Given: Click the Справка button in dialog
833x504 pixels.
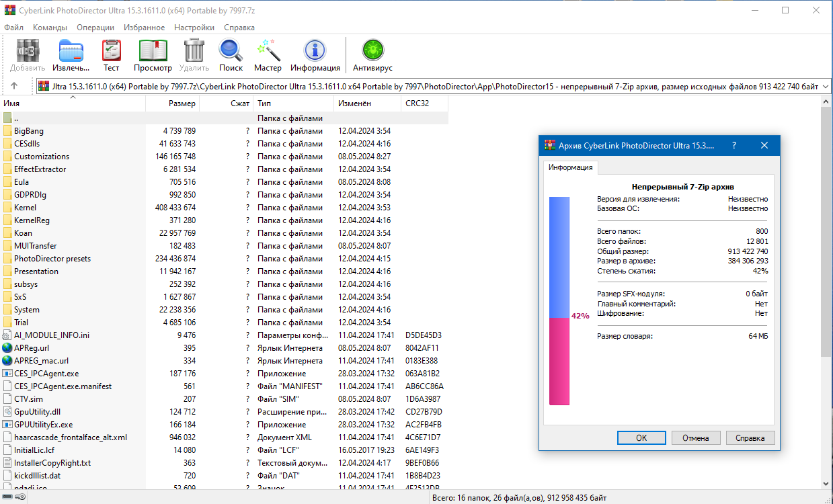Looking at the screenshot, I should (x=750, y=437).
